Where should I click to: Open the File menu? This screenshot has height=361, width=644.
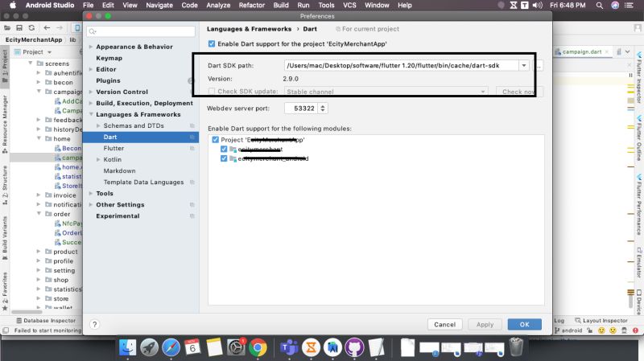coord(88,6)
